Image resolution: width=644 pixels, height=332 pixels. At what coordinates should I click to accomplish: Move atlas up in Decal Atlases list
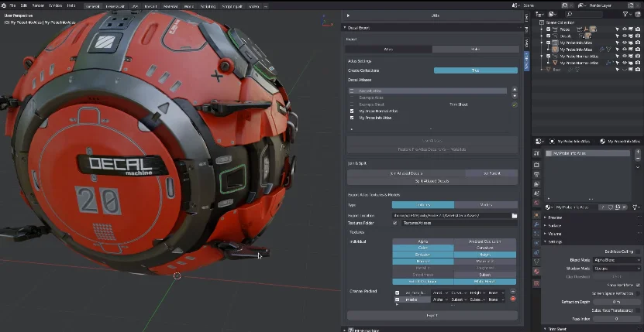pos(515,89)
